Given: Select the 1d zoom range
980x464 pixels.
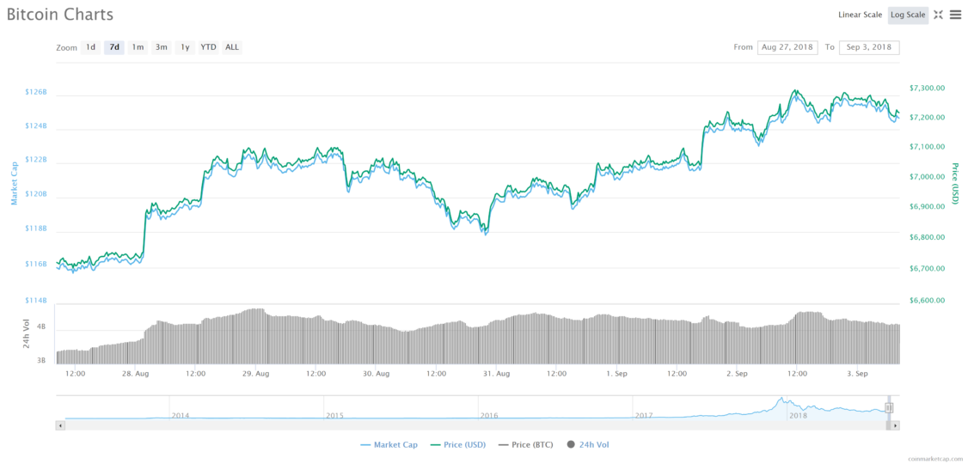Looking at the screenshot, I should click(x=90, y=47).
